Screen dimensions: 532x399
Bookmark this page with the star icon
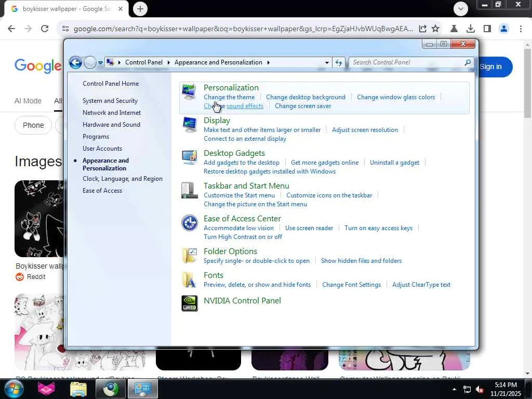click(435, 29)
